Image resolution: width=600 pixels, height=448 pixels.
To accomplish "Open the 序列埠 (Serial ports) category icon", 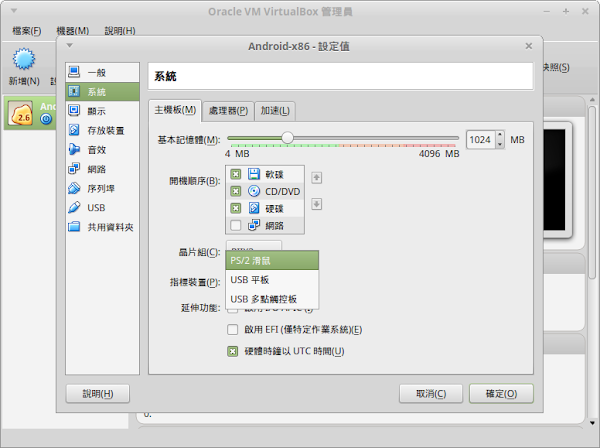I will pos(74,188).
